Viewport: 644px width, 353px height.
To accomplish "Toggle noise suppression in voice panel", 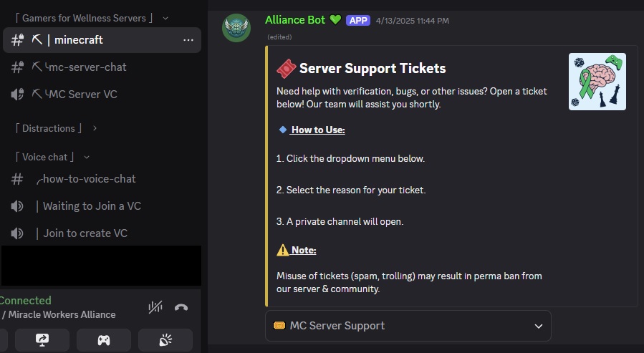I will point(155,307).
